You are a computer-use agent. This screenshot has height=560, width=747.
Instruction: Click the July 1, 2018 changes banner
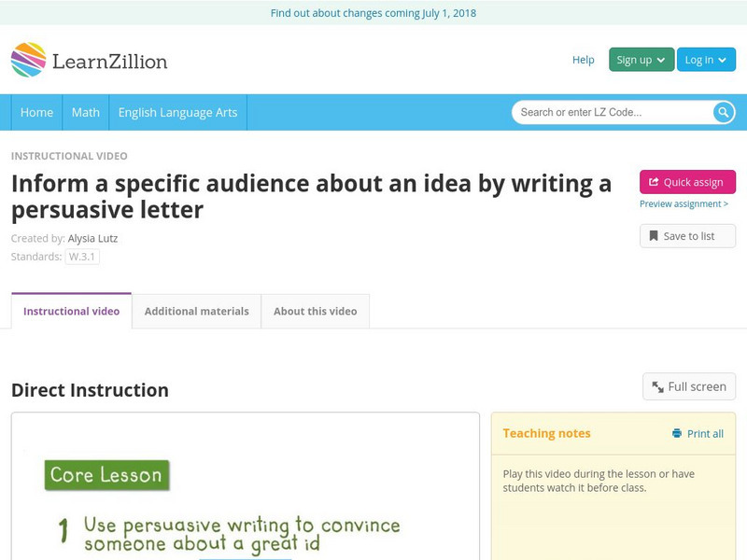coord(373,13)
